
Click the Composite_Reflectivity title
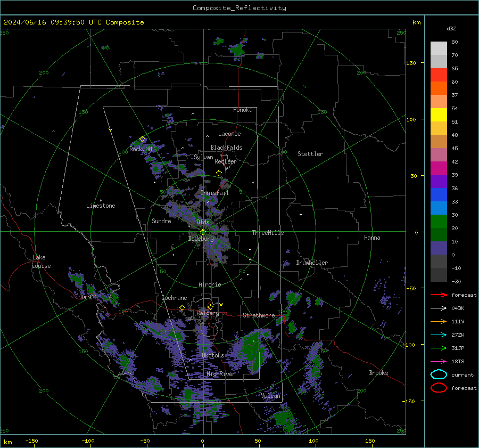[x=240, y=8]
